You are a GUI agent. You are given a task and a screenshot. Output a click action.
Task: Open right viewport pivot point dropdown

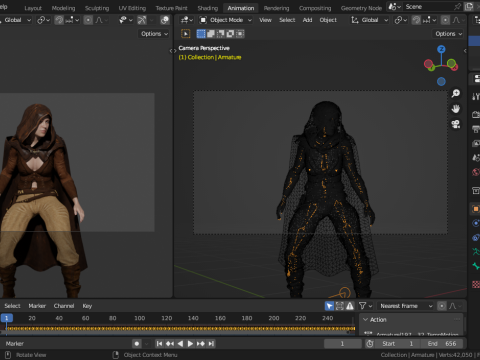[401, 20]
